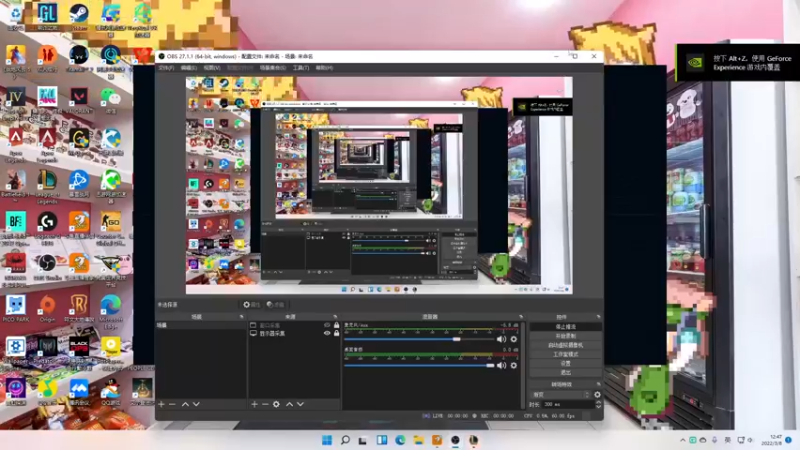Open desktop audio settings gear
Screen dimensions: 800x450
pos(514,365)
